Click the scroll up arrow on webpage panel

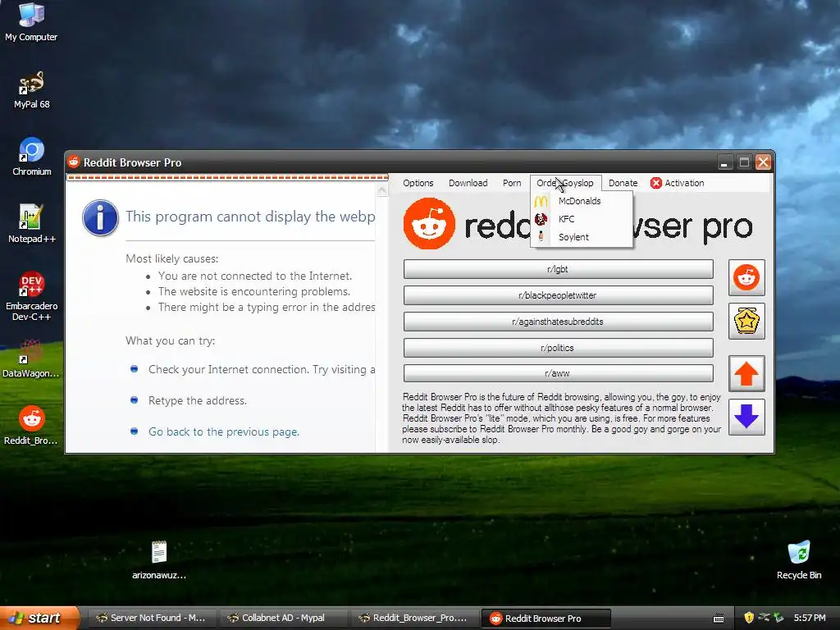point(382,190)
